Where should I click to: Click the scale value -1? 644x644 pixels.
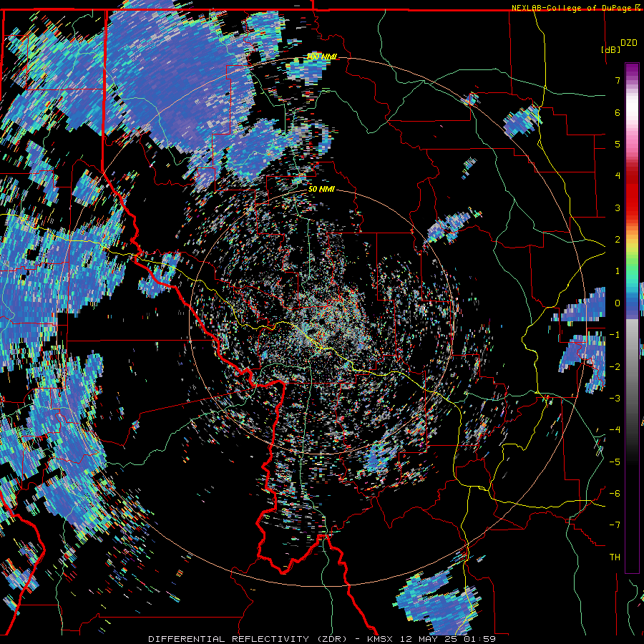pyautogui.click(x=615, y=335)
